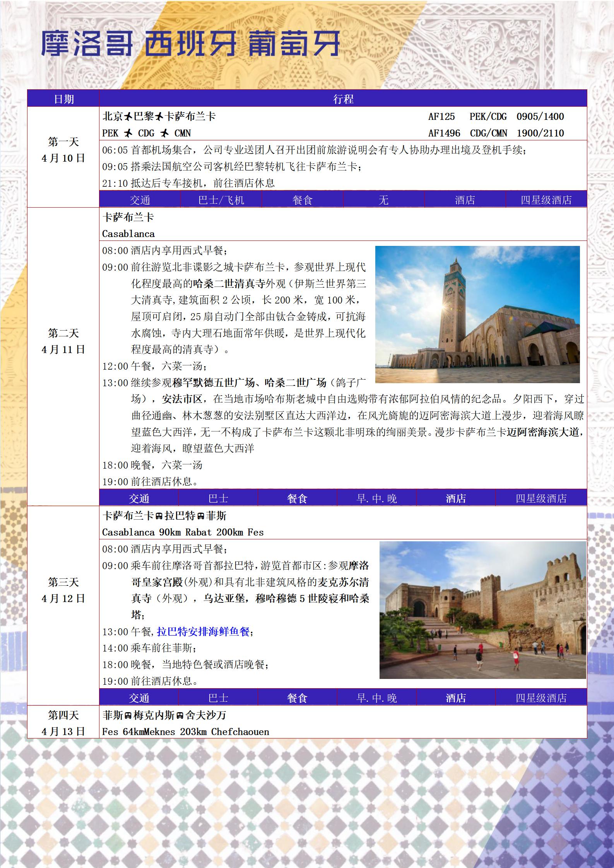Click the Fes 64kmMeknes 203km Chefchaouen line

pyautogui.click(x=186, y=732)
